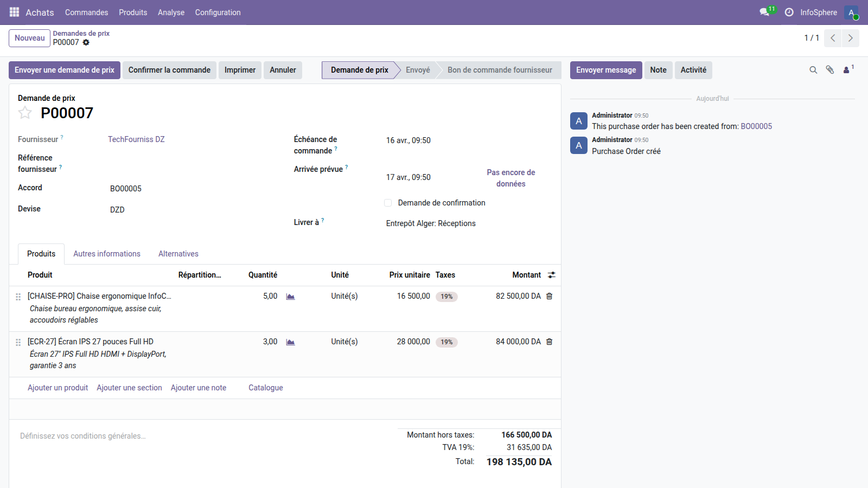The height and width of the screenshot is (488, 868).
Task: Open the apps grid menu
Action: 14,12
